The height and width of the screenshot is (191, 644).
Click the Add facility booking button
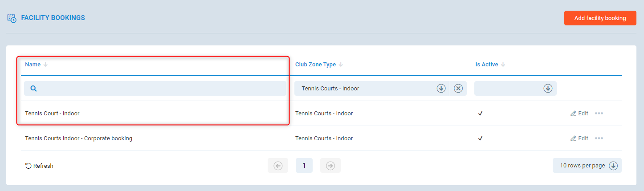[600, 18]
